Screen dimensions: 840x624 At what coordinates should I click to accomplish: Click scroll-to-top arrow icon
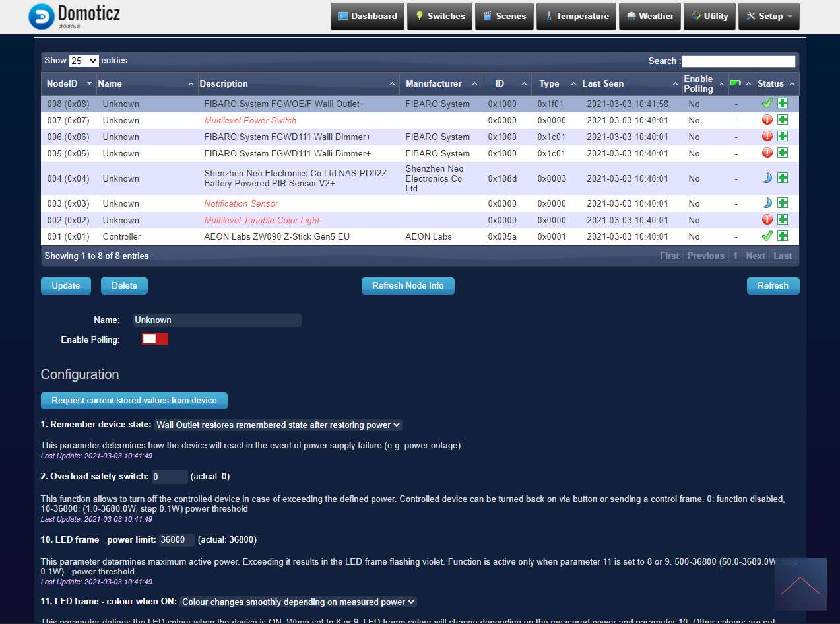pos(800,584)
